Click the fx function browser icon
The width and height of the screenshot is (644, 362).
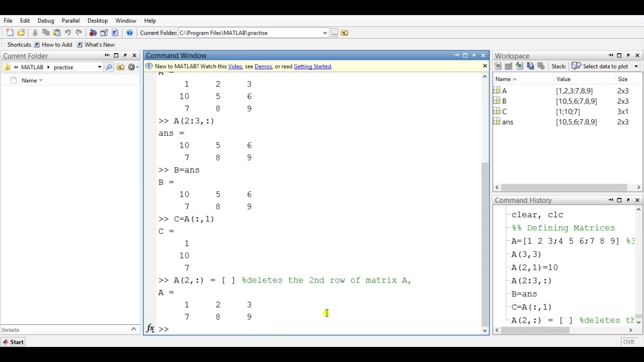150,329
